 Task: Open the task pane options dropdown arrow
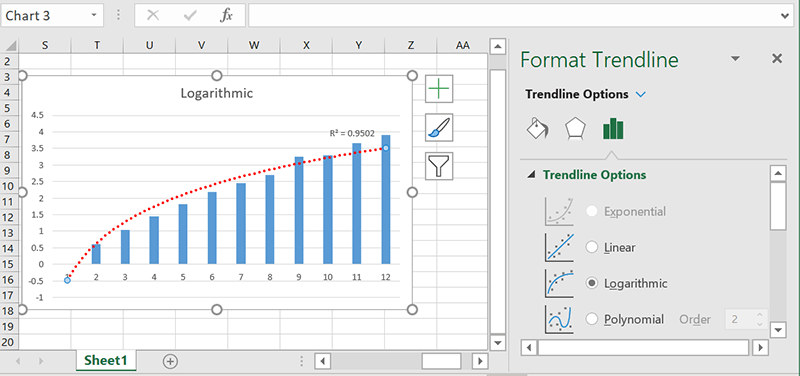click(735, 59)
